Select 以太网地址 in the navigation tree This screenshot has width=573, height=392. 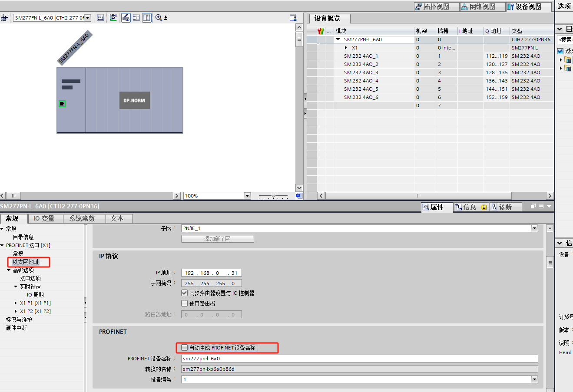point(26,262)
